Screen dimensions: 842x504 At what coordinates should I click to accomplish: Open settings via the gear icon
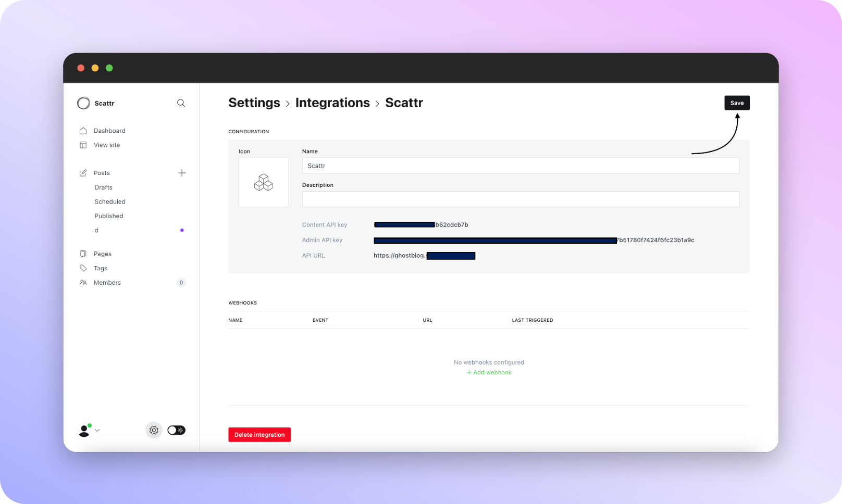point(154,430)
